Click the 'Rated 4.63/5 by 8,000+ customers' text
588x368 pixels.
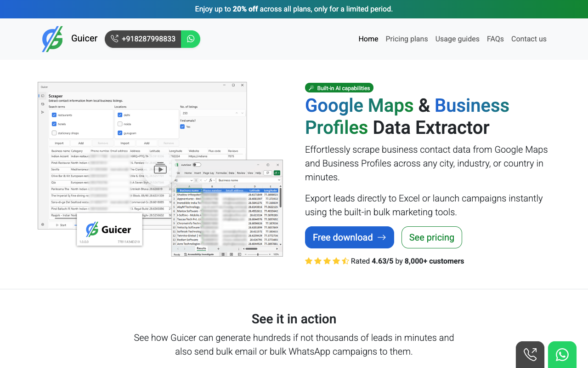pyautogui.click(x=407, y=261)
